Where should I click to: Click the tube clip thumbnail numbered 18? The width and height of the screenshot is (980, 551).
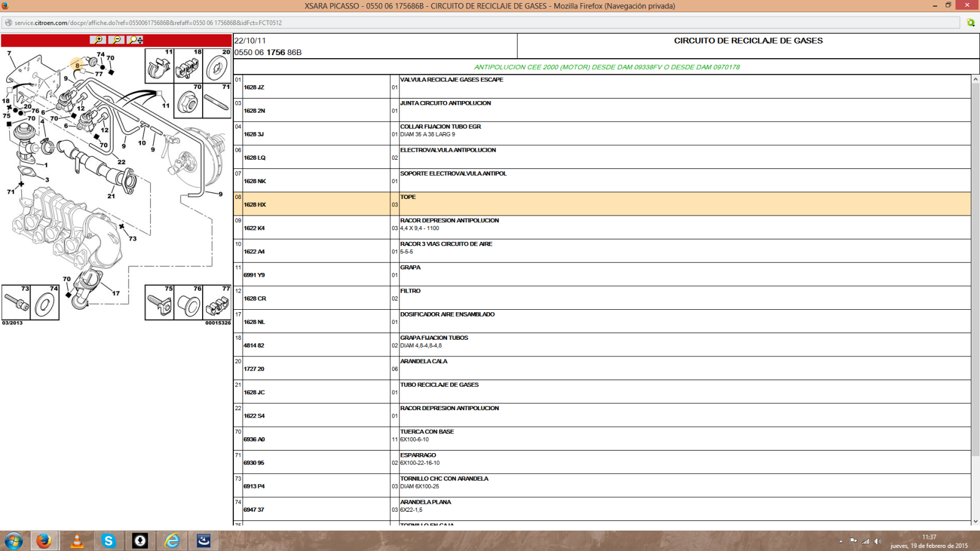(189, 66)
